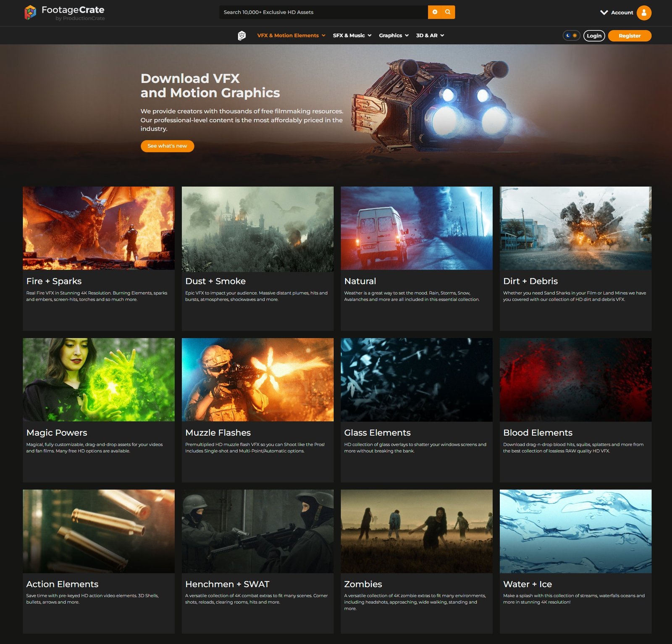The height and width of the screenshot is (644, 672).
Task: Click the Zombies collection preview image
Action: [x=417, y=531]
